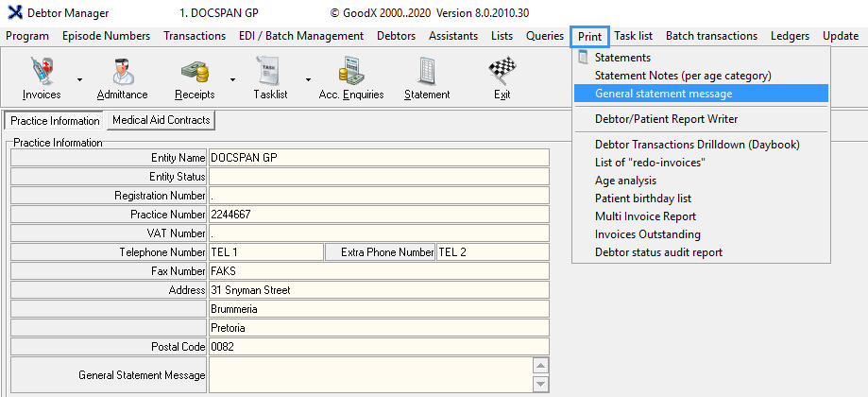
Task: Expand the Invoices dropdown arrow
Action: tap(79, 79)
